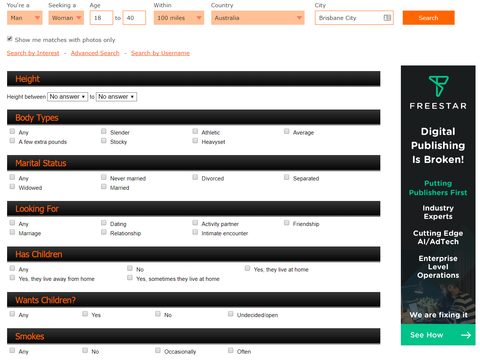Click the Smokes section header

[193, 336]
